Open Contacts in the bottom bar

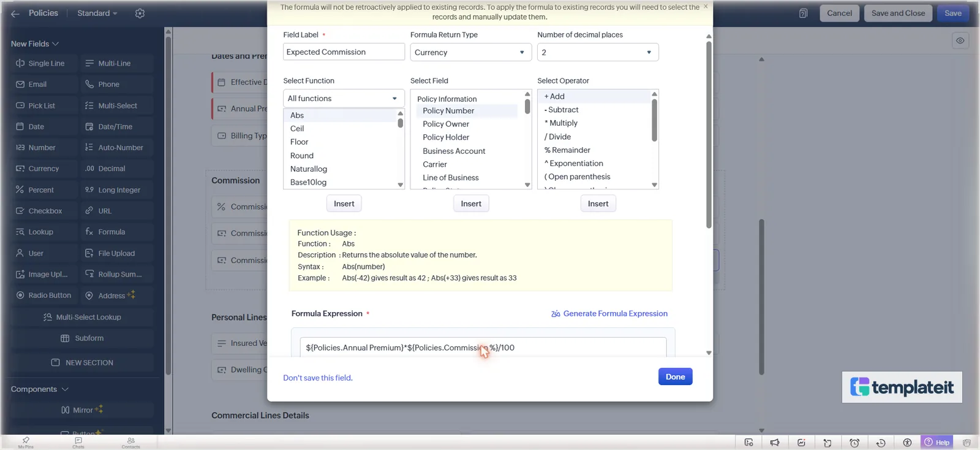click(x=130, y=442)
